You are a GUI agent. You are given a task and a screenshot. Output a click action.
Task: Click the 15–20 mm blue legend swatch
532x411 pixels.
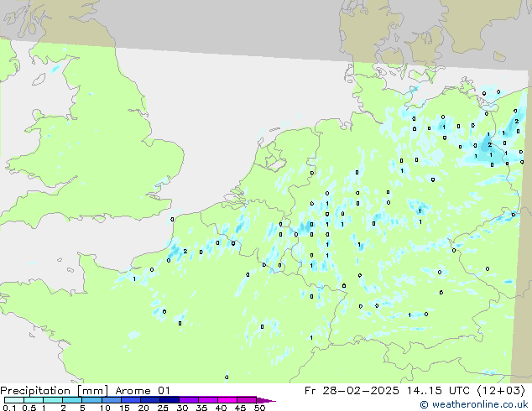(x=130, y=400)
